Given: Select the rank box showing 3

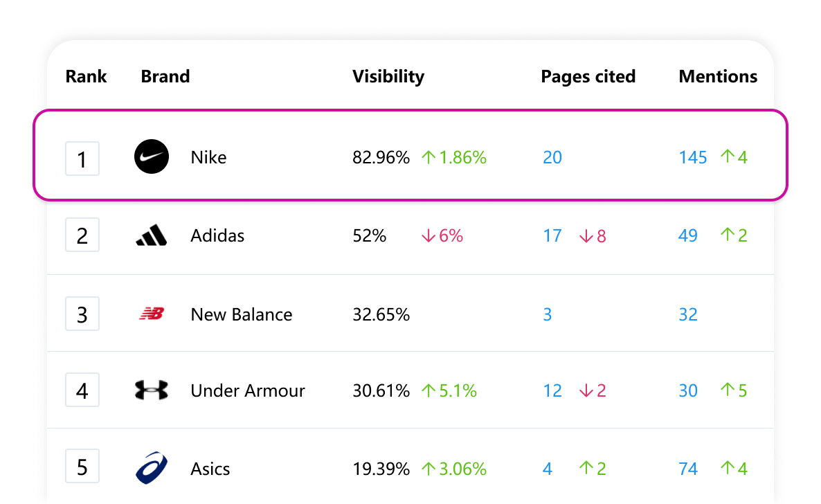Looking at the screenshot, I should click(82, 314).
